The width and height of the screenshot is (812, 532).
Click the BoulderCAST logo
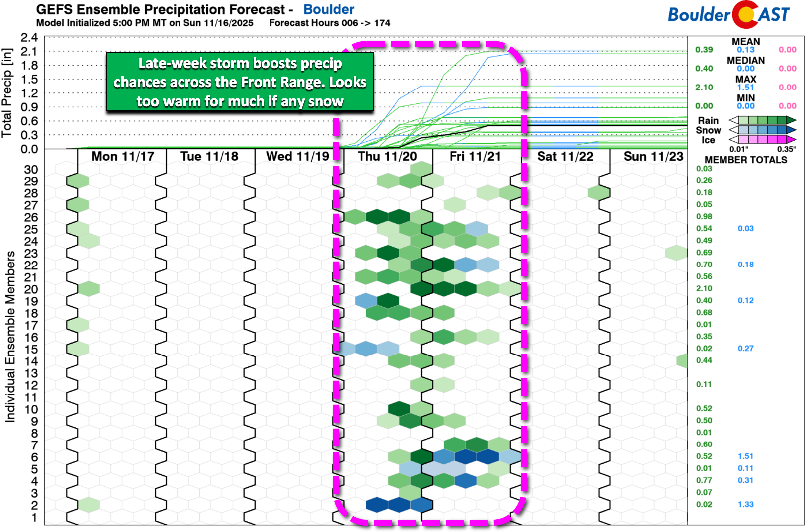[728, 15]
